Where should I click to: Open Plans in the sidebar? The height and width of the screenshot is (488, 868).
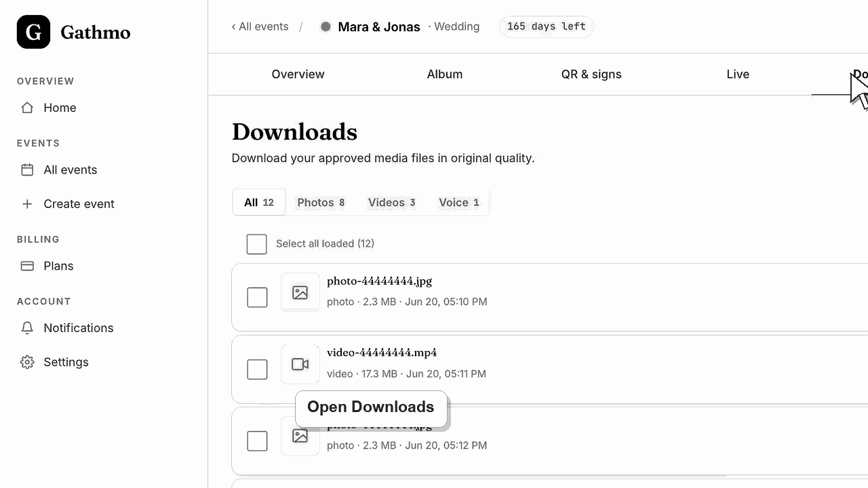(x=58, y=266)
